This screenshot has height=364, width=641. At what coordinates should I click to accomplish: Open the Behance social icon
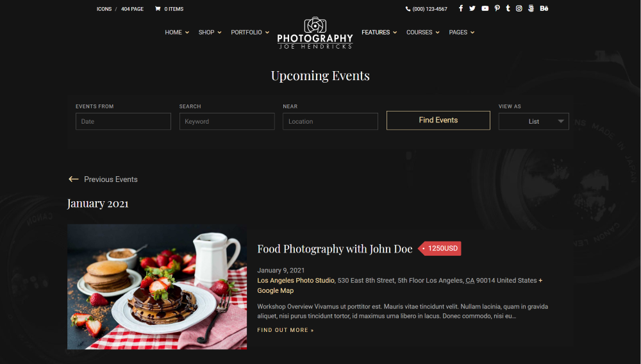click(544, 8)
